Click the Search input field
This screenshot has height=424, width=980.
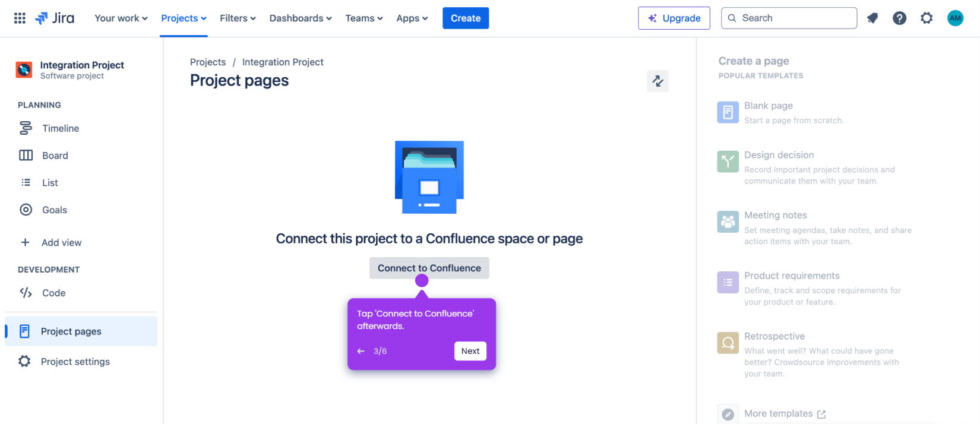(789, 18)
